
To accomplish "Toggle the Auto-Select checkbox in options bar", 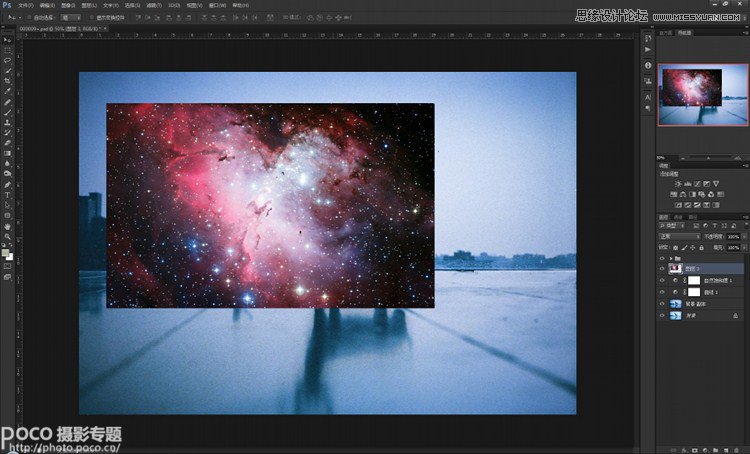I will (29, 18).
